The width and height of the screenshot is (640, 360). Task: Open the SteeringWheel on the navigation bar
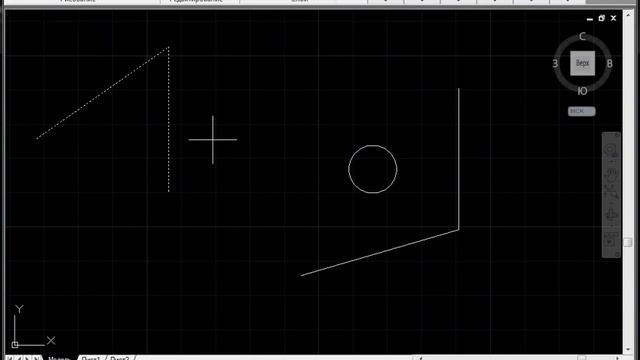(611, 150)
